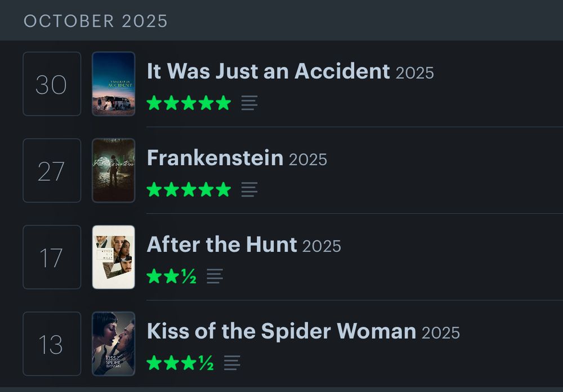Select diary date 30 for It Was Just an Accident

coord(51,83)
